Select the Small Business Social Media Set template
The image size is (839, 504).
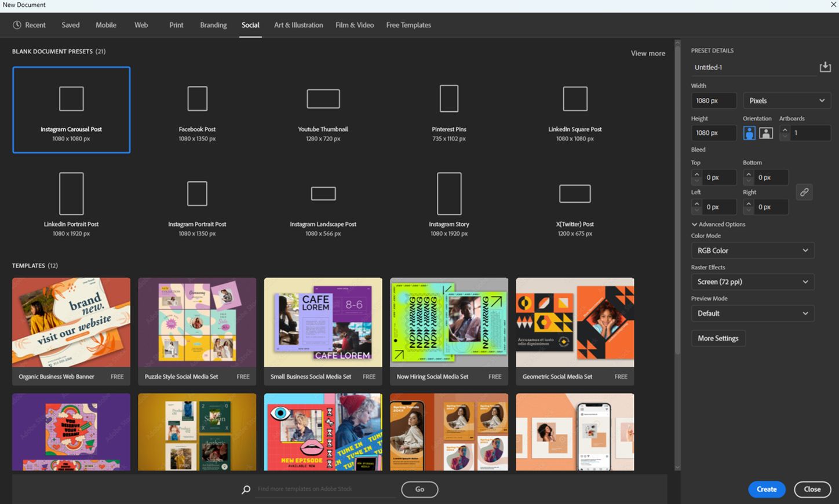tap(323, 324)
